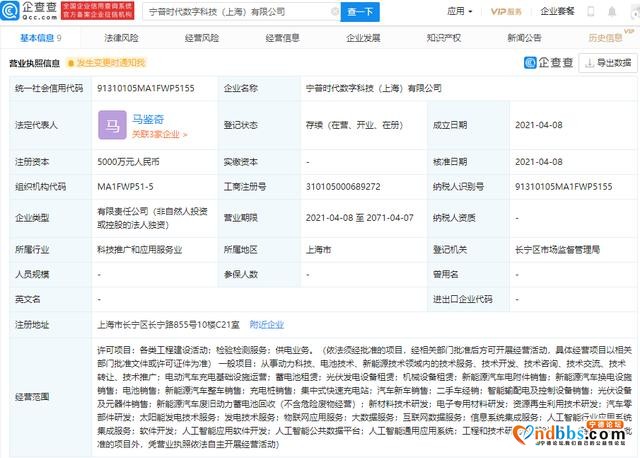Viewport: 640px width, 458px height.
Task: Click the red official registry badge beside logo
Action: point(98,11)
